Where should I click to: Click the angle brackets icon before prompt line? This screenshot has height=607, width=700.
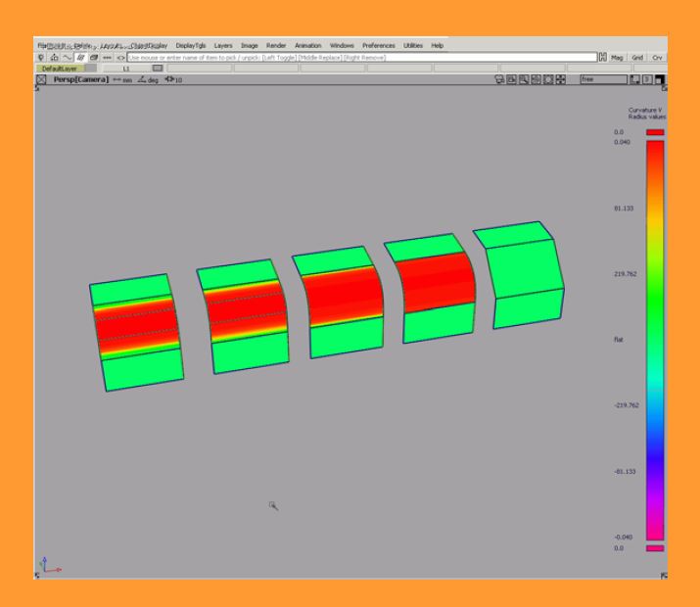pos(120,58)
